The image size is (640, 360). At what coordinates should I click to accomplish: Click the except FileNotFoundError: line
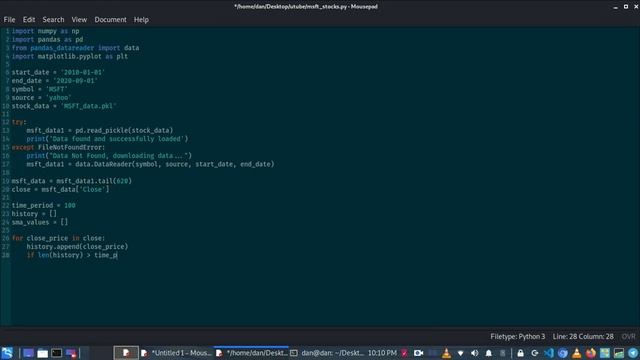coord(58,147)
